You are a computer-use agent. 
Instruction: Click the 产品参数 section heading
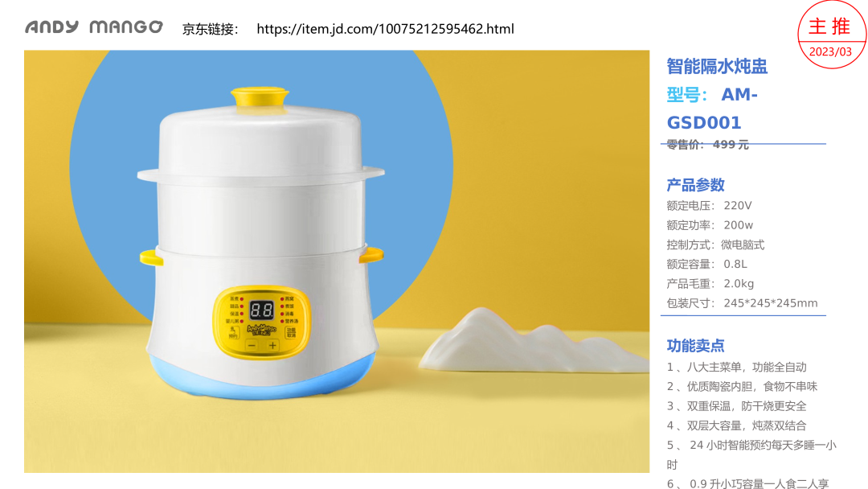coord(695,185)
